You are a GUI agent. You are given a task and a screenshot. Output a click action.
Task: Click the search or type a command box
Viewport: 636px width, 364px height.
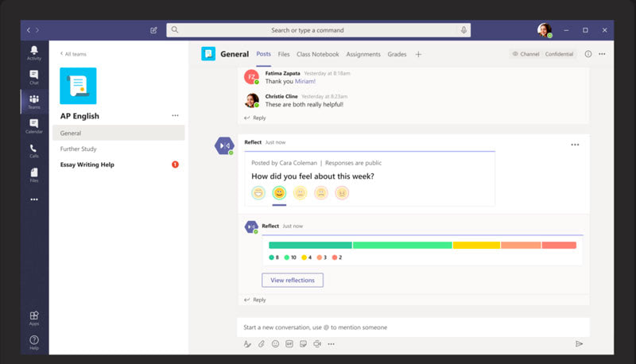[319, 30]
